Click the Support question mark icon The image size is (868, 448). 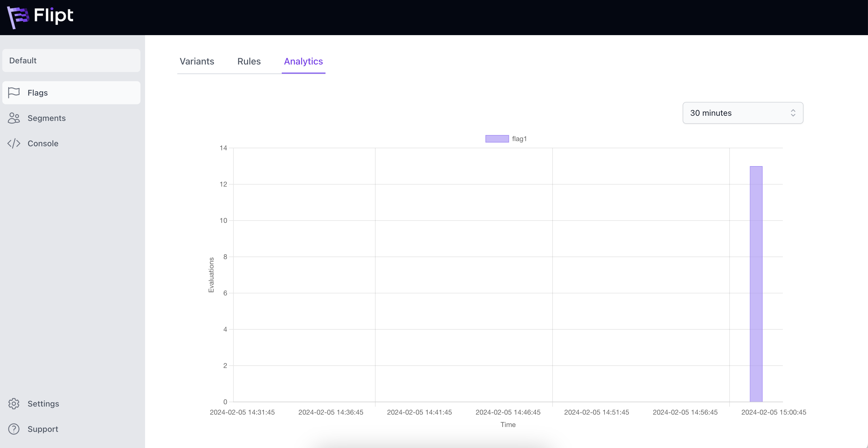(14, 429)
